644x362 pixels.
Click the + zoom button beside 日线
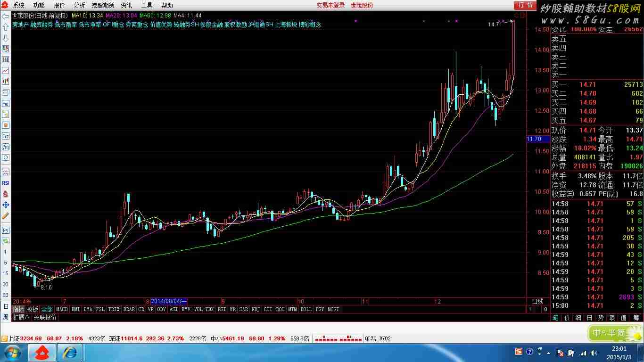(x=530, y=309)
